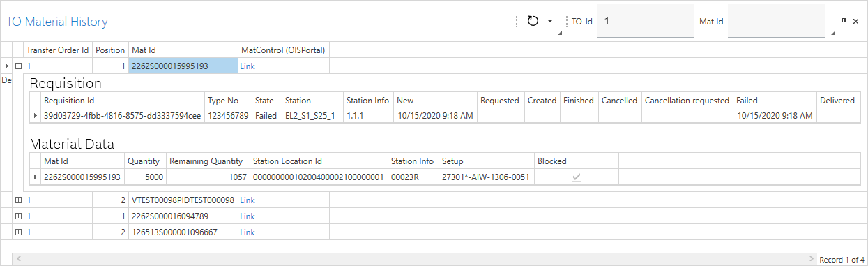The image size is (868, 266).
Task: Click the Station Location Id column header
Action: (319, 161)
